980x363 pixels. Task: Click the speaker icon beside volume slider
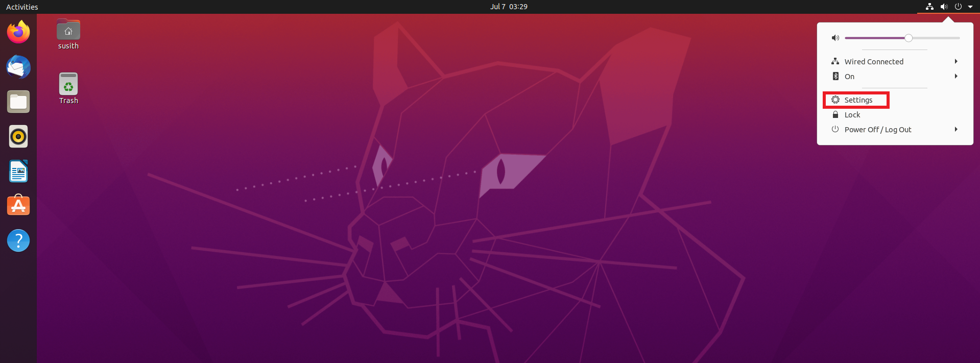pos(835,38)
